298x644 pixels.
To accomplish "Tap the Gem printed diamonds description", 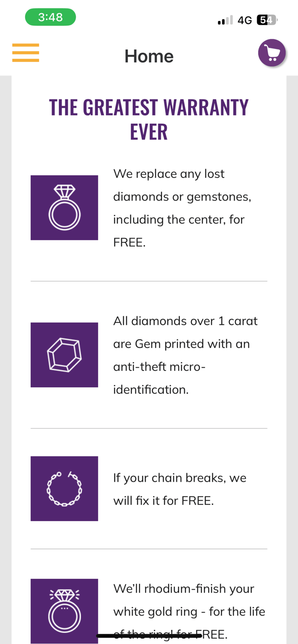I will coord(185,355).
